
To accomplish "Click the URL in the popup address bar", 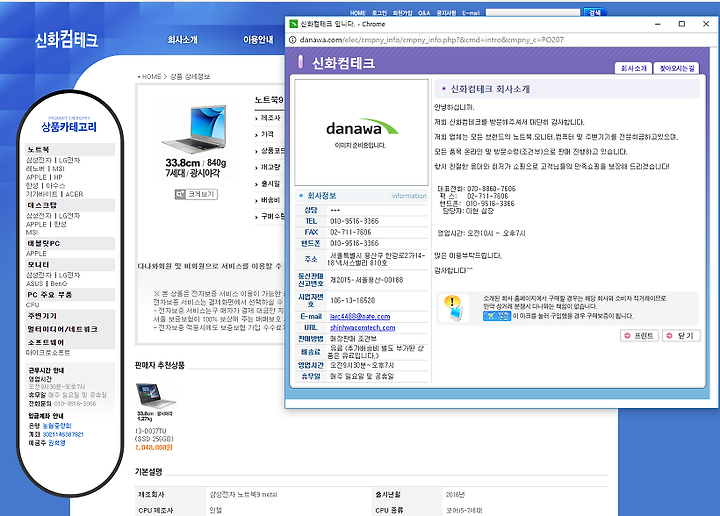I will click(432, 40).
